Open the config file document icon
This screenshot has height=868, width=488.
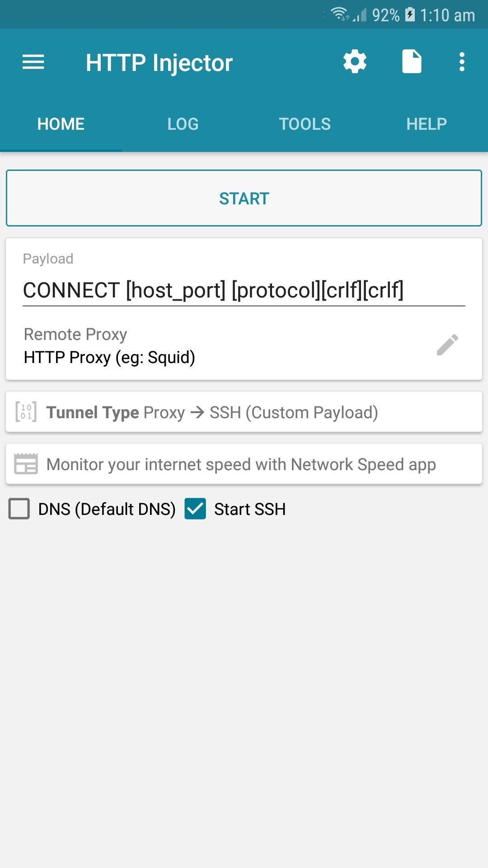(x=411, y=62)
